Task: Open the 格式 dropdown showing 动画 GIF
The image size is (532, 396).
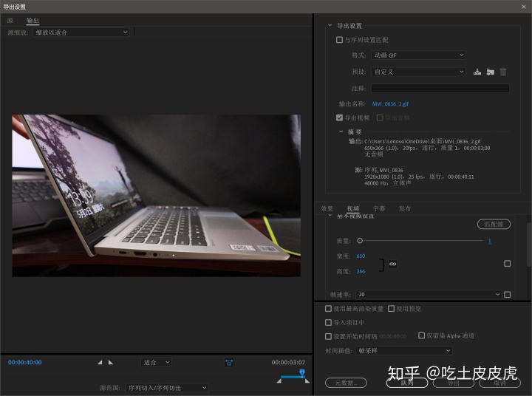Action: (x=418, y=55)
